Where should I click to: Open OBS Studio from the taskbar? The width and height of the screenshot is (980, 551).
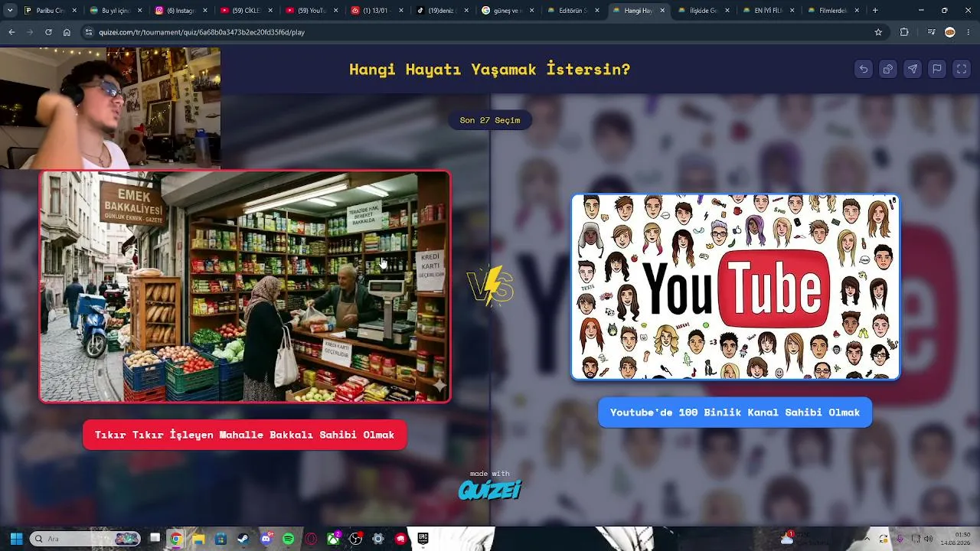pyautogui.click(x=356, y=539)
